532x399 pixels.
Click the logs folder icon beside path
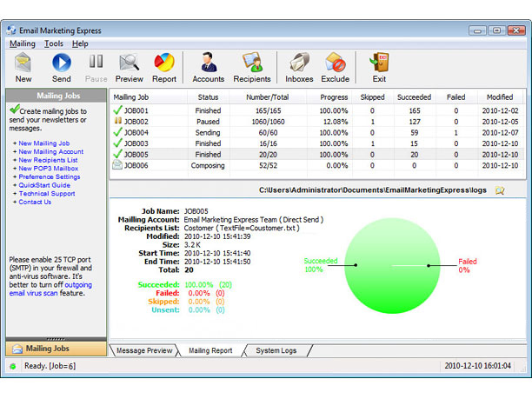point(500,190)
